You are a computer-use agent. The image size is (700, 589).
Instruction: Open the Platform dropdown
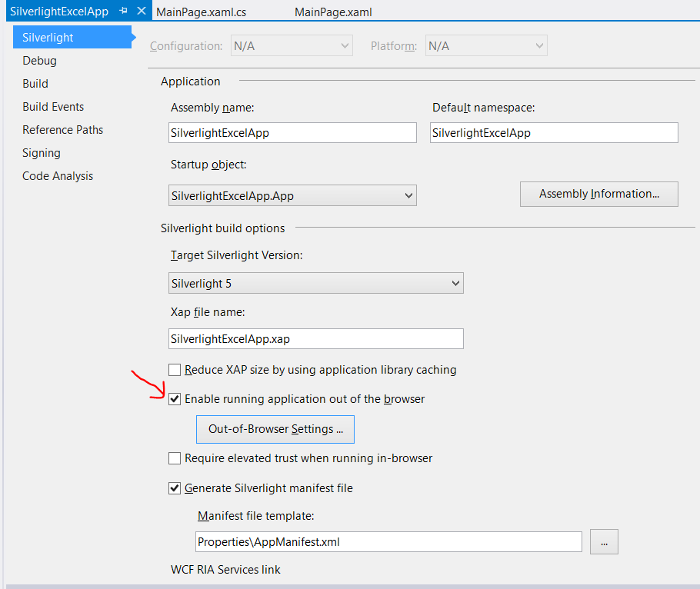[486, 46]
